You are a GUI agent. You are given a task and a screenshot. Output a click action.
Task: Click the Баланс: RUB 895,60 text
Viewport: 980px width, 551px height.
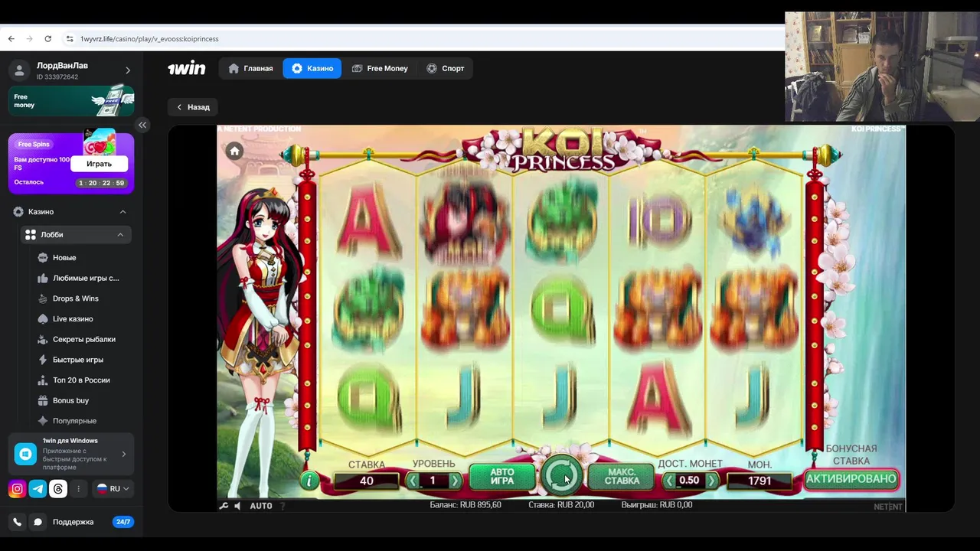[x=465, y=505]
